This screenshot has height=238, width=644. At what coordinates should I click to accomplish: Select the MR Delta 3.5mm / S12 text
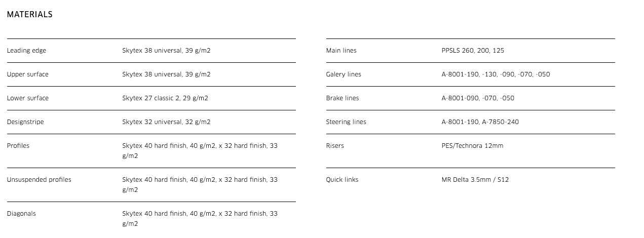(475, 180)
